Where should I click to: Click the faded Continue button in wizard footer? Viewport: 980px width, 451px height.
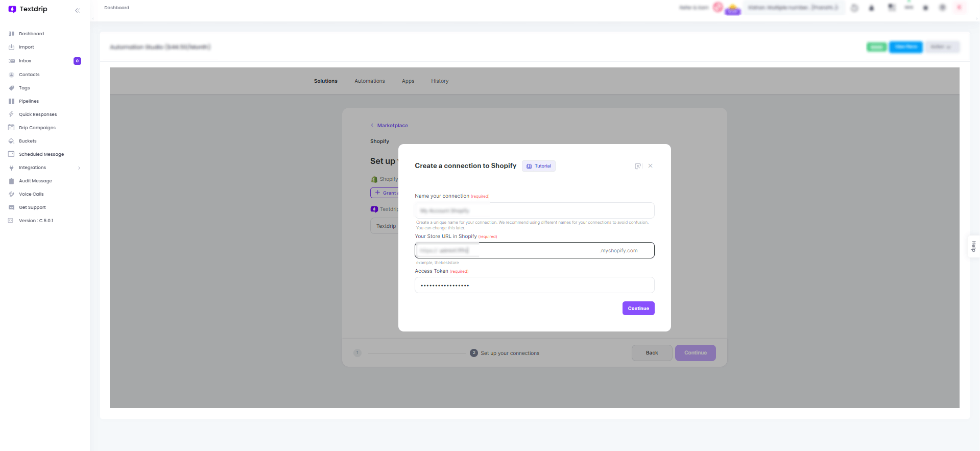point(696,353)
